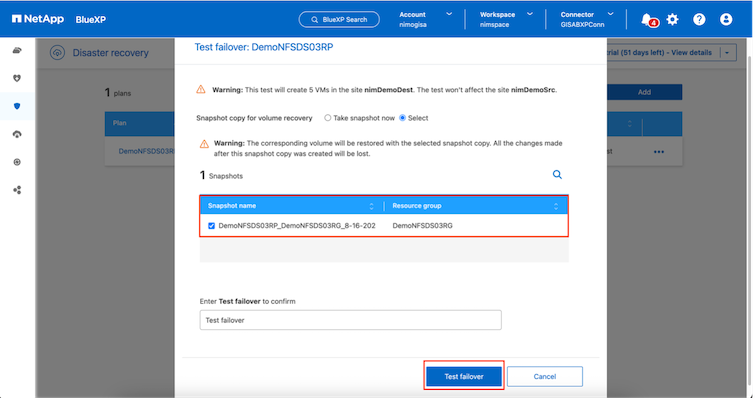Screen dimensions: 755x400
Task: Open the Protection shield sidebar icon
Action: pos(17,106)
